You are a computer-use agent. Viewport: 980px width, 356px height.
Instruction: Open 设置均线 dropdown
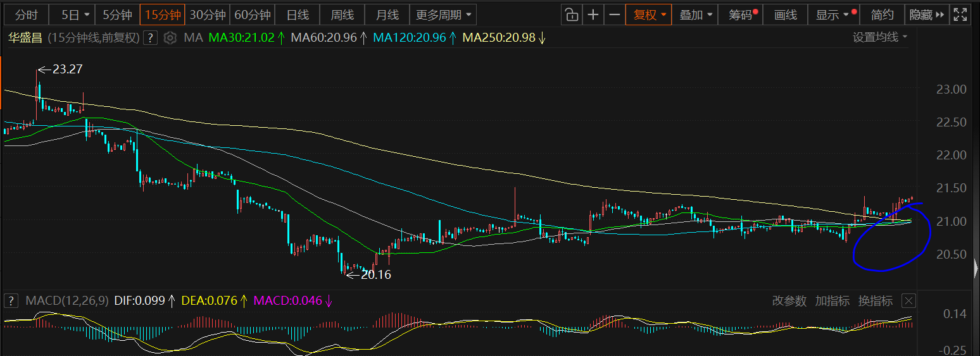coord(880,37)
